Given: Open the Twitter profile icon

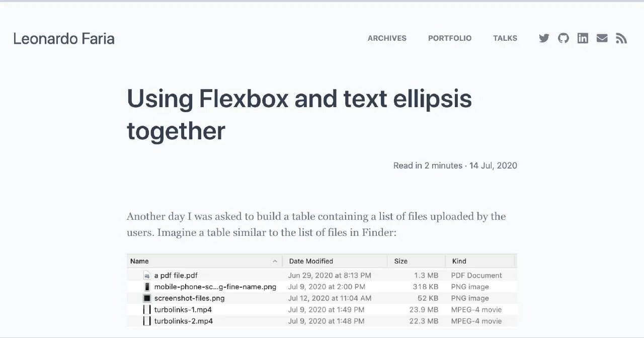Looking at the screenshot, I should tap(544, 38).
